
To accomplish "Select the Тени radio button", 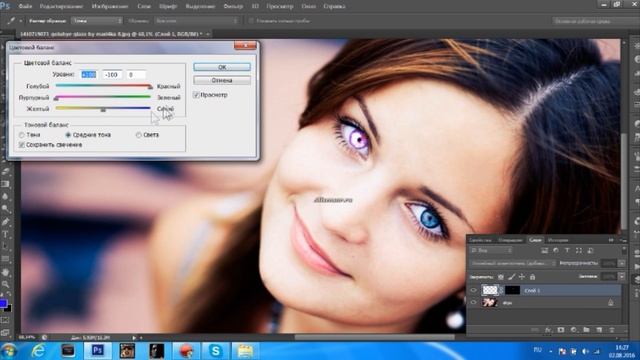I will (x=22, y=135).
